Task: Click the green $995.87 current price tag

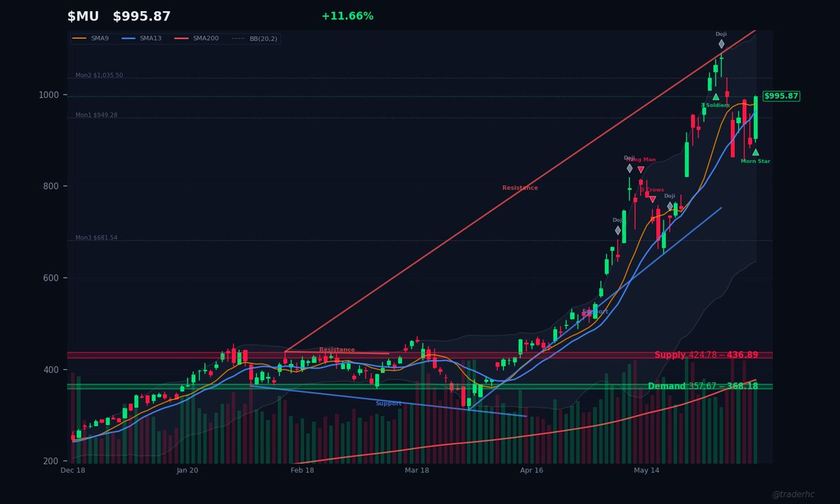Action: pyautogui.click(x=781, y=96)
